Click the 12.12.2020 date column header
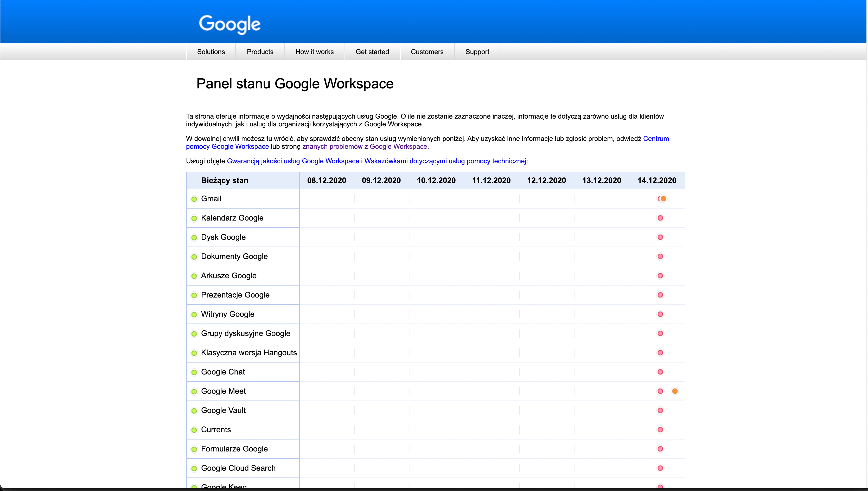The width and height of the screenshot is (868, 491). coord(546,180)
